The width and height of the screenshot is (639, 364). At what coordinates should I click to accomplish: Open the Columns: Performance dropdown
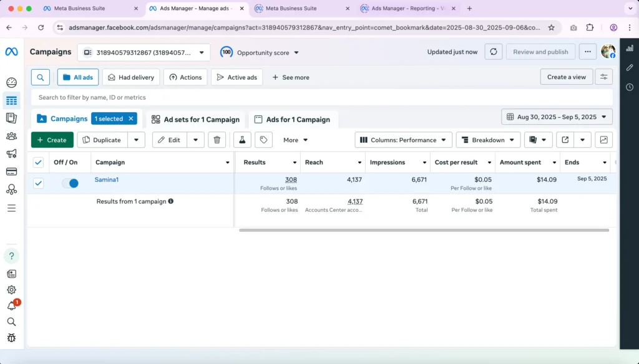point(402,140)
